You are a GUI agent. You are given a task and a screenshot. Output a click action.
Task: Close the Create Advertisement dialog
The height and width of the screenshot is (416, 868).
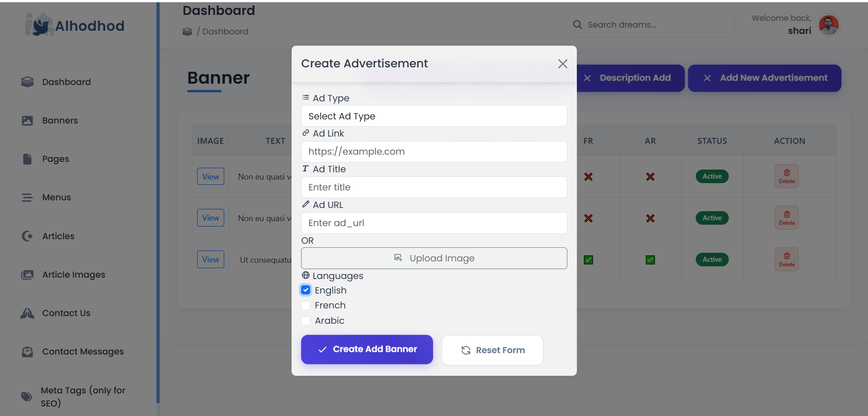click(562, 64)
